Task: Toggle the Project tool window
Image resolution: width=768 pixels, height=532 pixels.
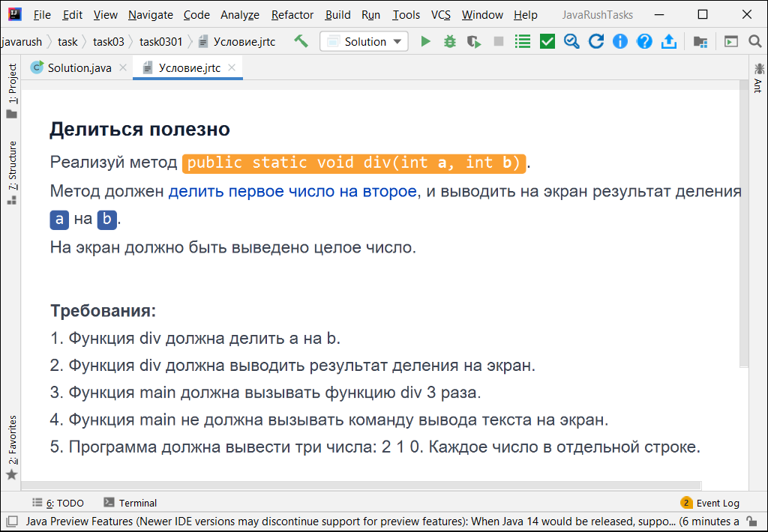Action: [x=12, y=91]
